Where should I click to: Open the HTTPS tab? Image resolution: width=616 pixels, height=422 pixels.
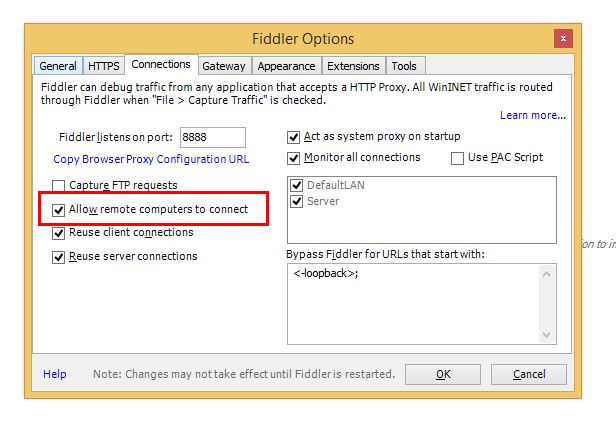104,66
